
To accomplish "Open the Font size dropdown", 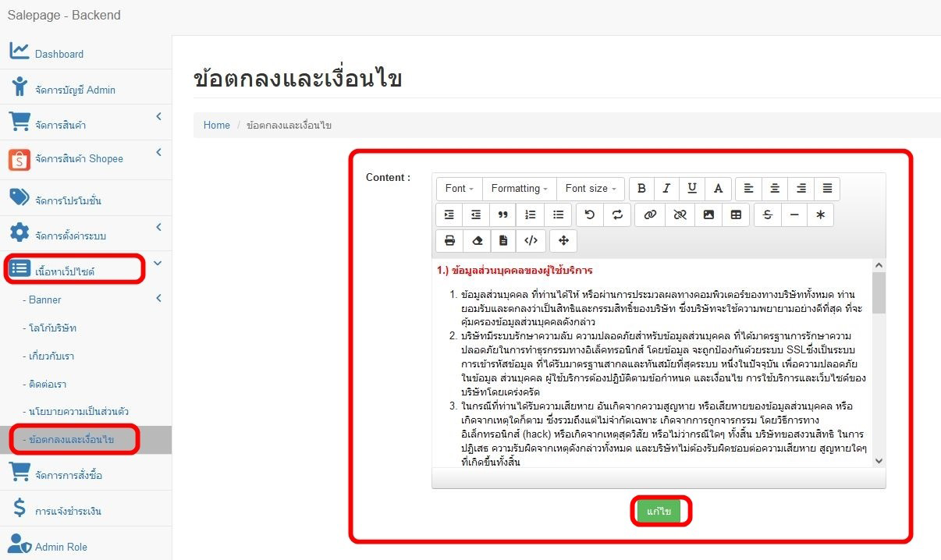I will pos(590,189).
